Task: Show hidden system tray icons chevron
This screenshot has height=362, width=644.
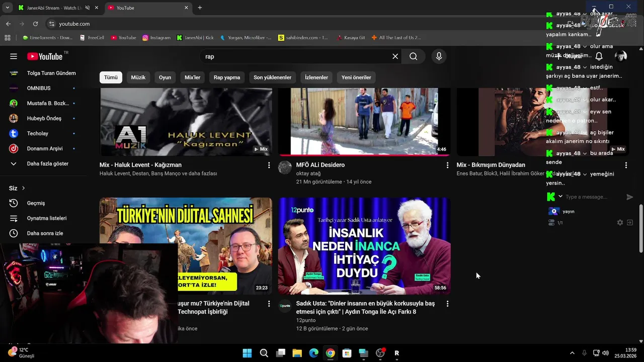Action: coord(572,353)
